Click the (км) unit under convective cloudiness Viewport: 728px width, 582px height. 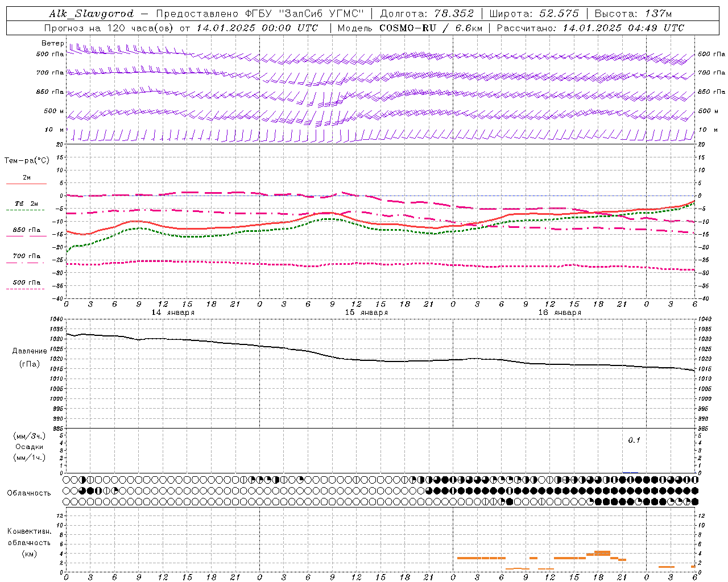coord(30,553)
